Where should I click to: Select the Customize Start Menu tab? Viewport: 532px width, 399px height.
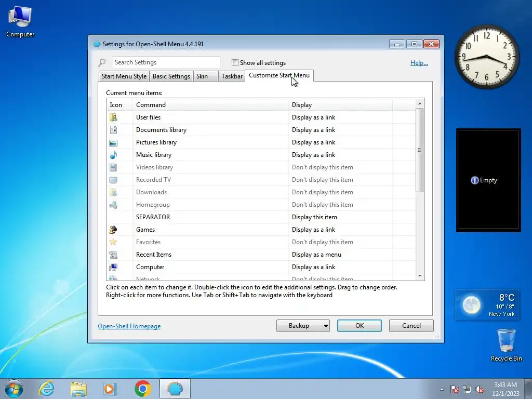point(279,75)
